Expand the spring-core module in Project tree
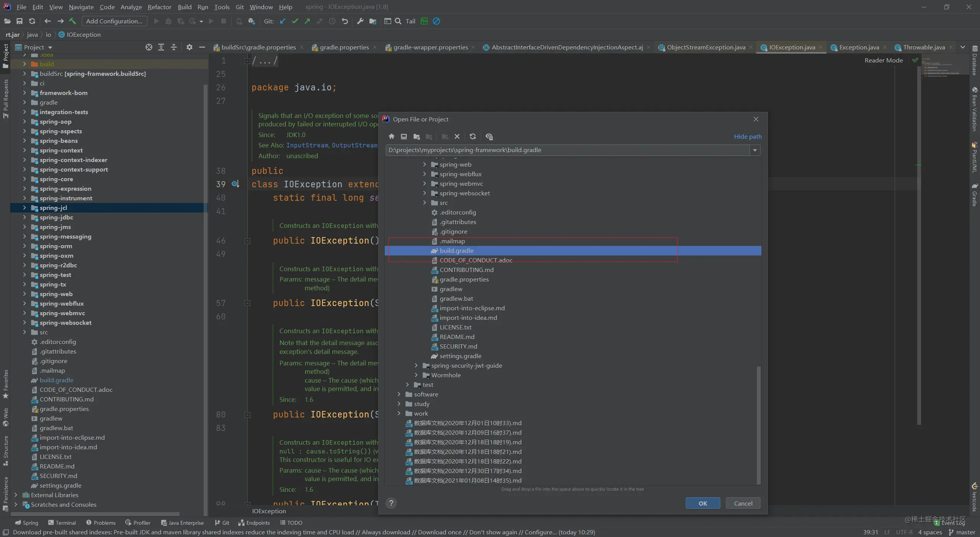The width and height of the screenshot is (980, 537). pyautogui.click(x=24, y=179)
